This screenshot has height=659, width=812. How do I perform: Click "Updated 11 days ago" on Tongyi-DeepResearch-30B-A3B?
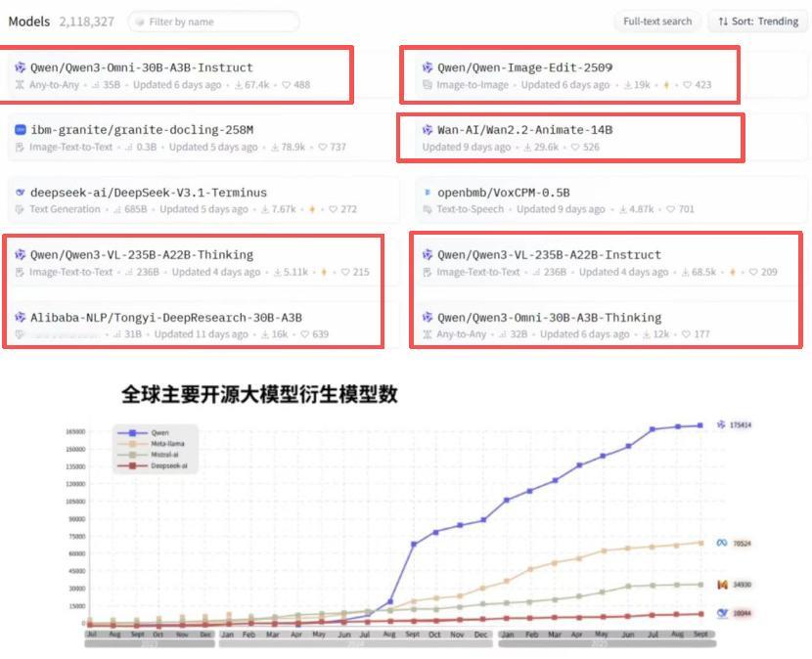[x=201, y=334]
